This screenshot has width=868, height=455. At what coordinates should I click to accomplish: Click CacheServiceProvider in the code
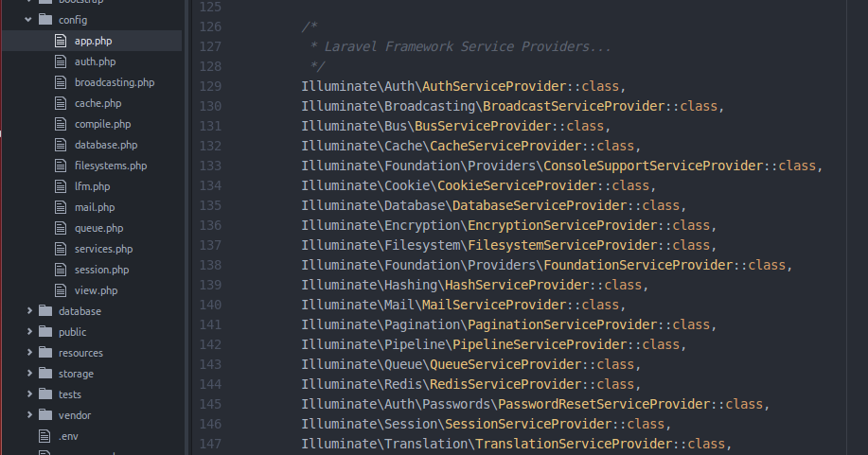[x=505, y=146]
